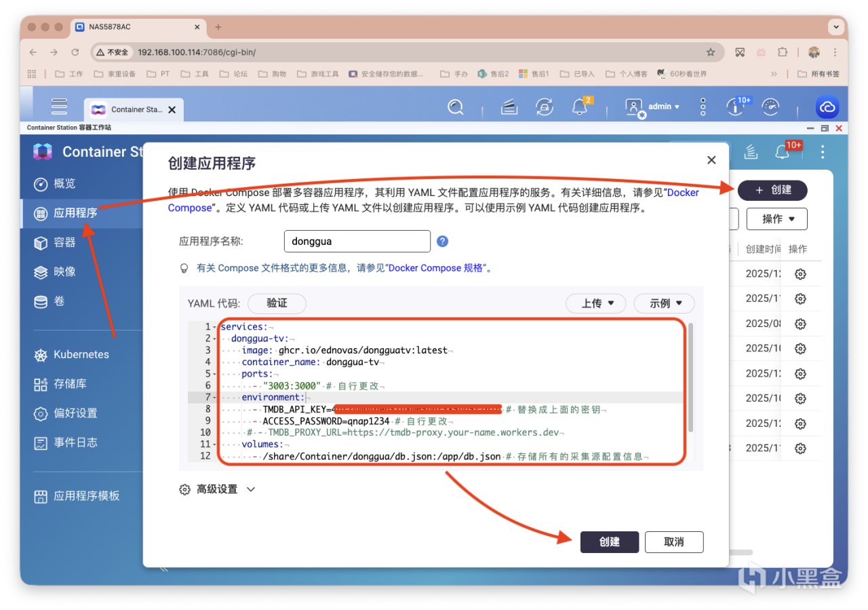Viewport: 868px width, 610px height.
Task: Open Kubernetes in the sidebar
Action: point(82,354)
